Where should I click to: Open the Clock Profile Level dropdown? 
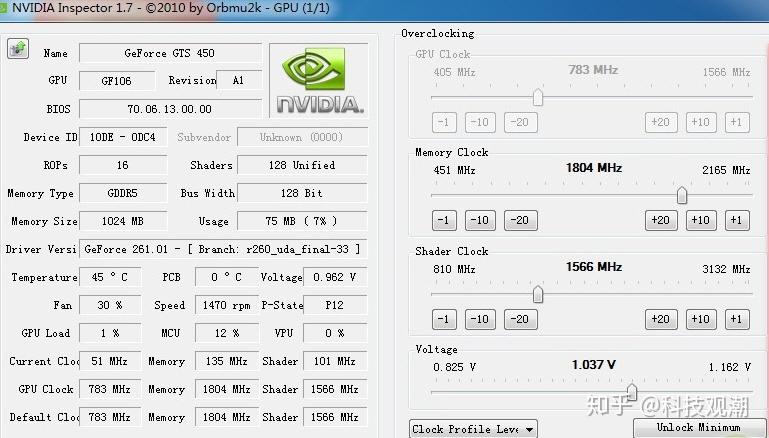click(x=473, y=429)
